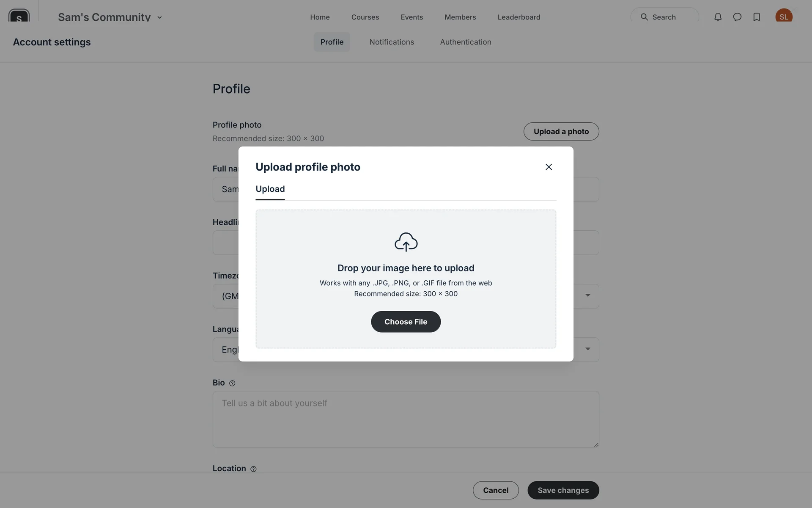Close the Upload profile photo dialog
The image size is (812, 508).
click(x=549, y=167)
